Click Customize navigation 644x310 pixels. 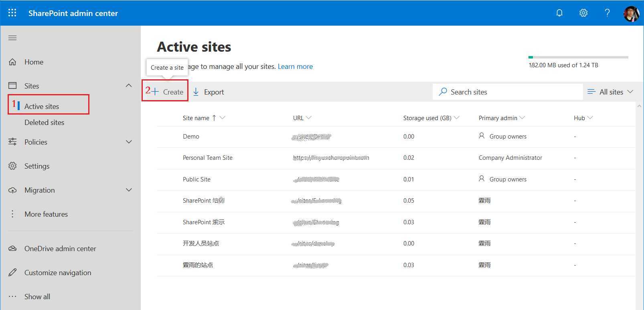[x=58, y=273]
